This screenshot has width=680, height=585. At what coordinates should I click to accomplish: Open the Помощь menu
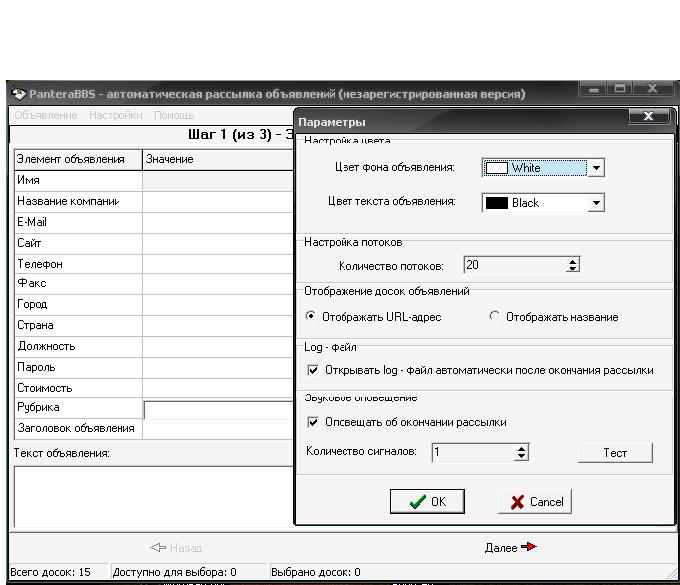pyautogui.click(x=174, y=115)
